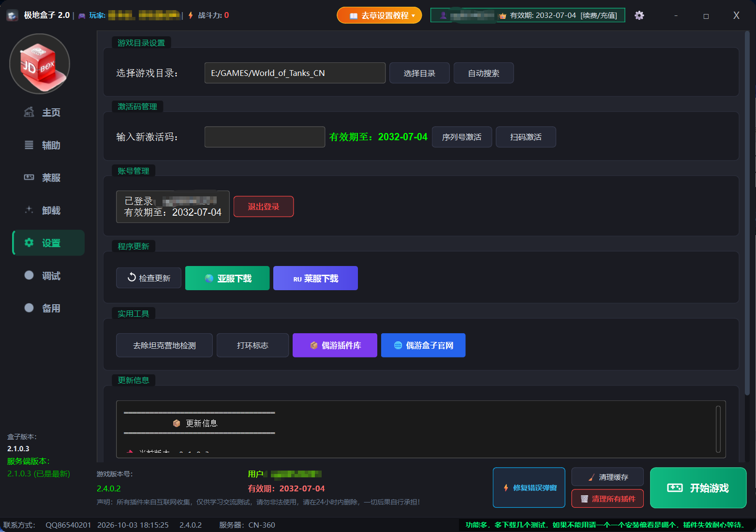The height and width of the screenshot is (532, 756).
Task: Click the update info box scrollbar
Action: tap(718, 429)
